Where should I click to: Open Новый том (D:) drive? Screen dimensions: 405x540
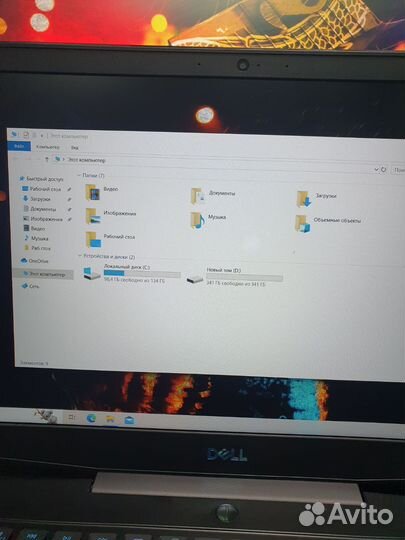pos(235,277)
